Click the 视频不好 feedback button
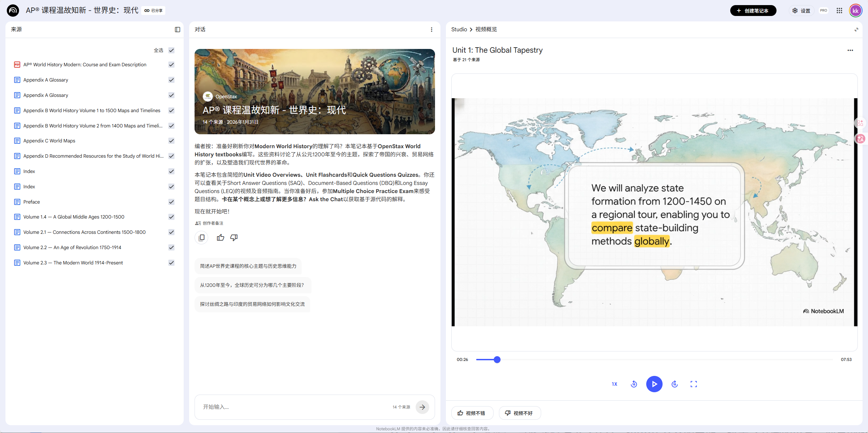Screen dimensions: 868x433 (520, 413)
